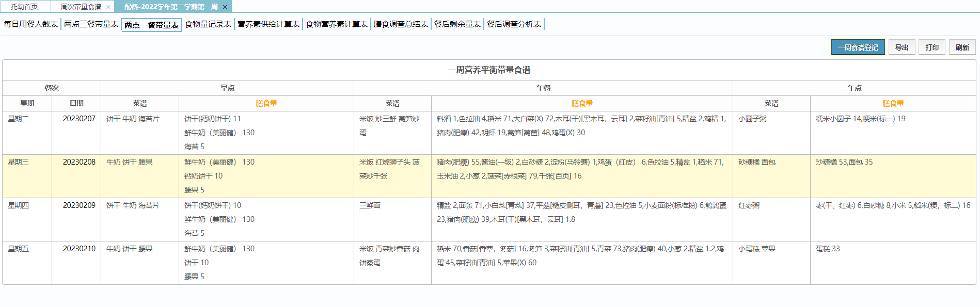Image resolution: width=980 pixels, height=307 pixels.
Task: Click the 早点 膳食量 column header
Action: tap(266, 103)
